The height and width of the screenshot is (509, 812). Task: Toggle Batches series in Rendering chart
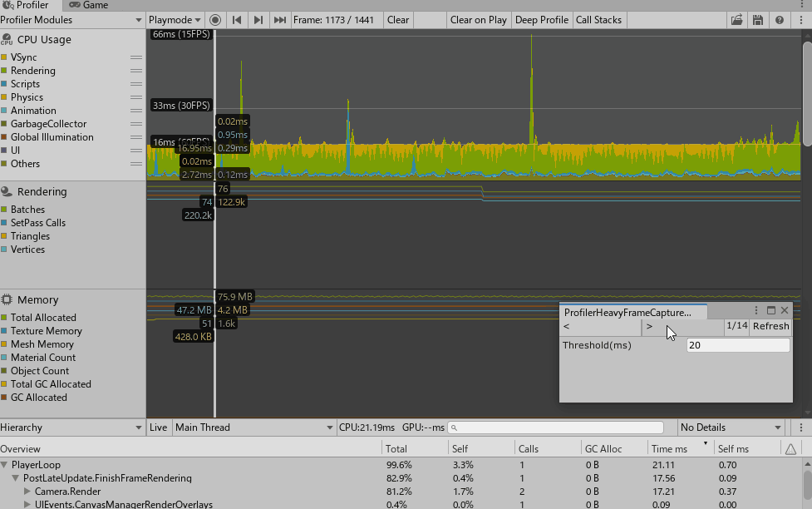(x=4, y=210)
